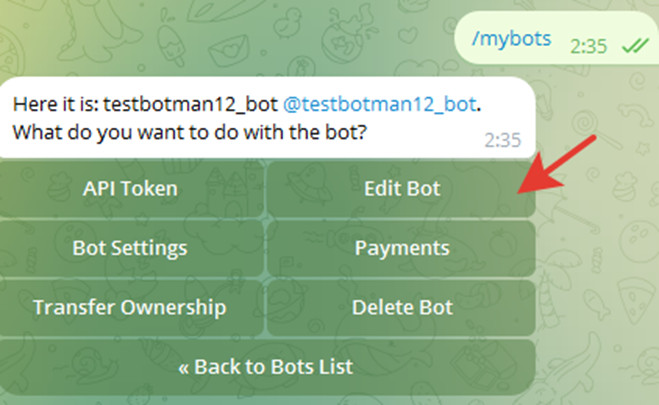Click the 2:35 timestamp on bot reply
Screen dimensions: 659x405
(503, 140)
